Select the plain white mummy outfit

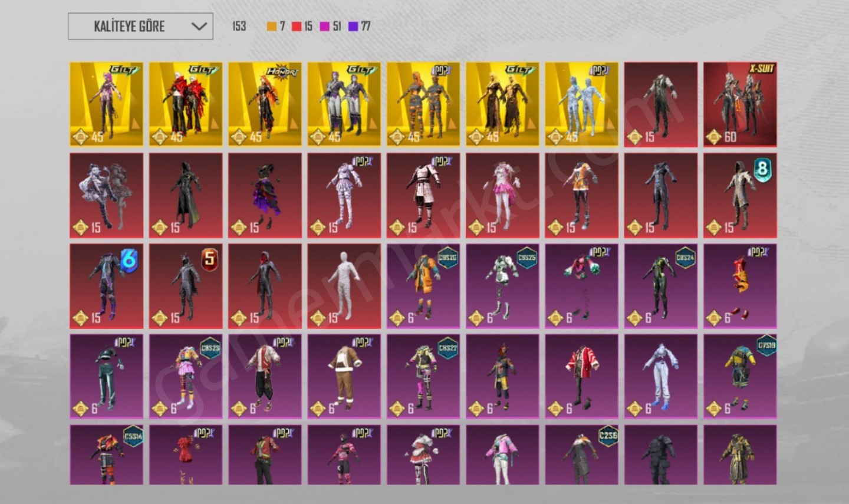[x=344, y=286]
